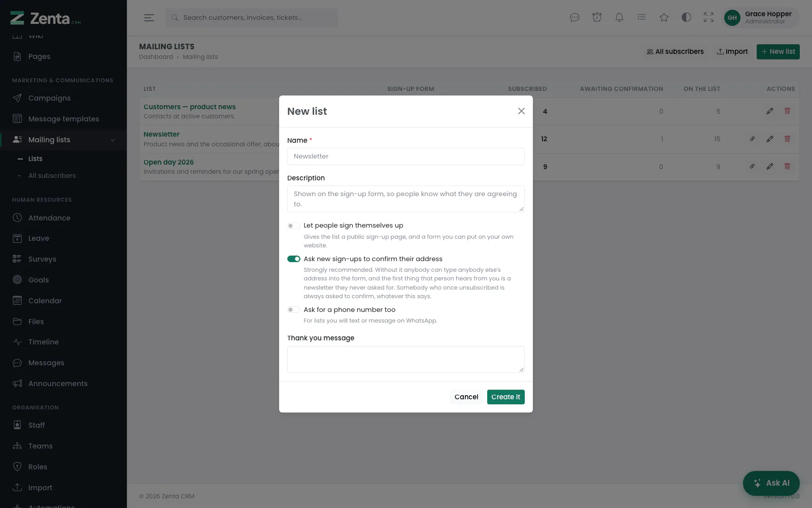The image size is (812, 508).
Task: Open Staff in the sidebar
Action: pos(63,425)
